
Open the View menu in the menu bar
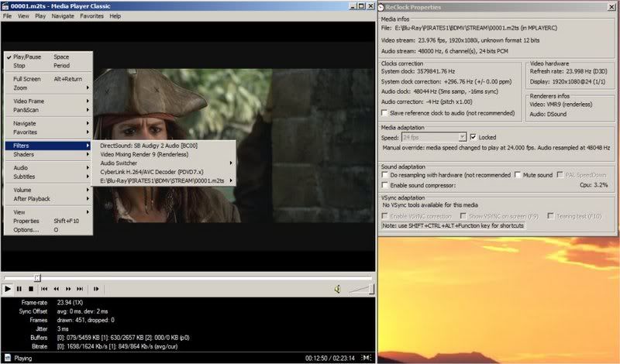click(23, 16)
